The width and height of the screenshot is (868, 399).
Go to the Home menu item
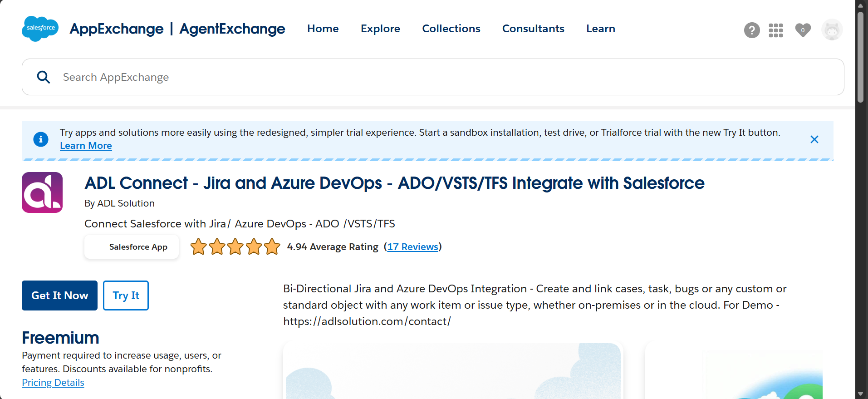coord(323,29)
